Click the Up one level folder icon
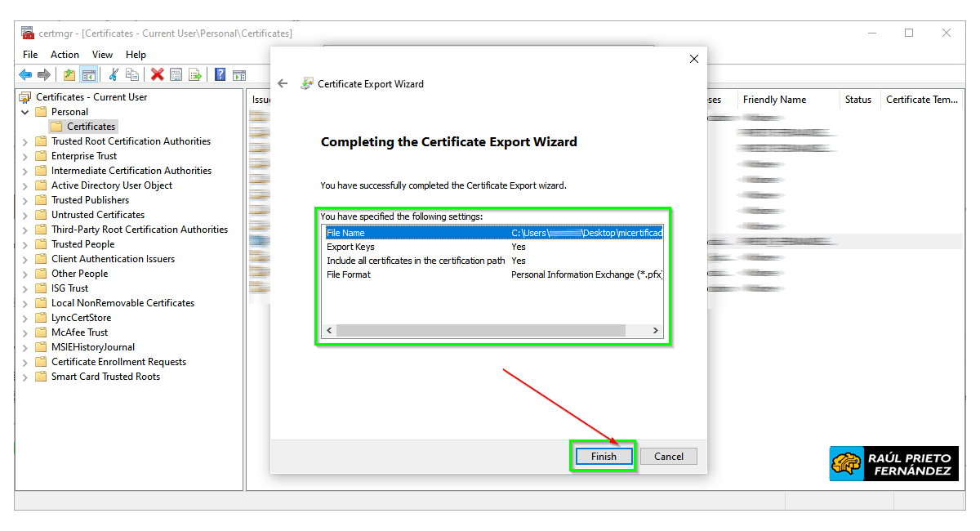 [69, 75]
